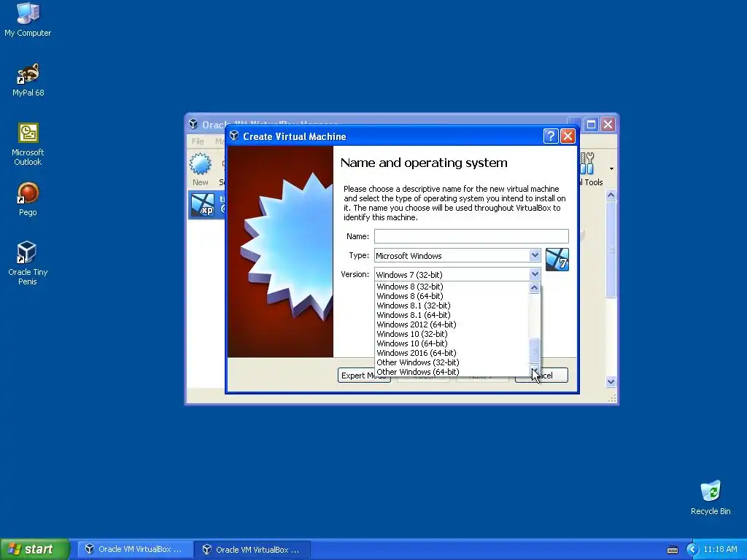
Task: Select the Microsoft Outlook desktop icon
Action: point(28,144)
